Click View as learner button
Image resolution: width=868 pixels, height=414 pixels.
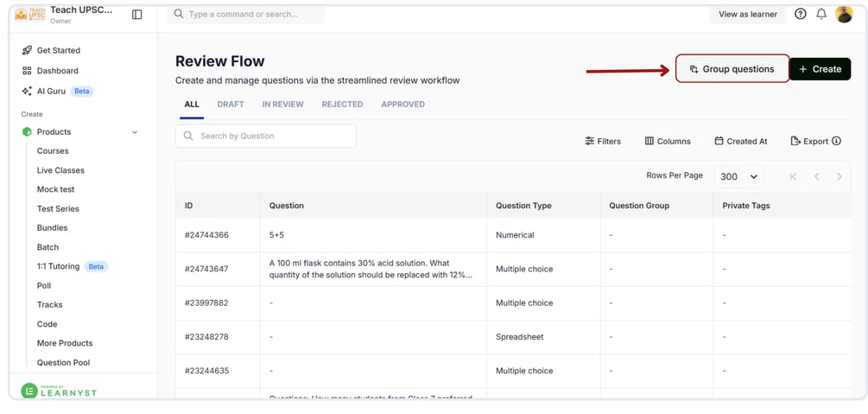(748, 15)
